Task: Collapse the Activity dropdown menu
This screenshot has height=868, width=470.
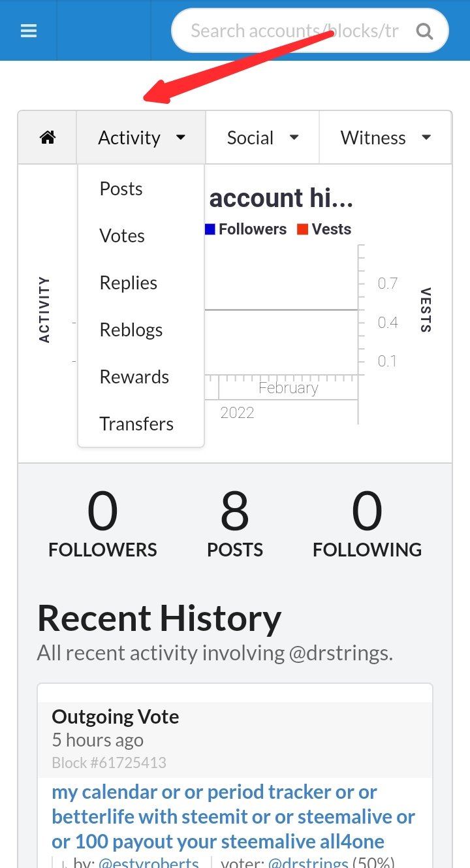Action: pyautogui.click(x=141, y=138)
